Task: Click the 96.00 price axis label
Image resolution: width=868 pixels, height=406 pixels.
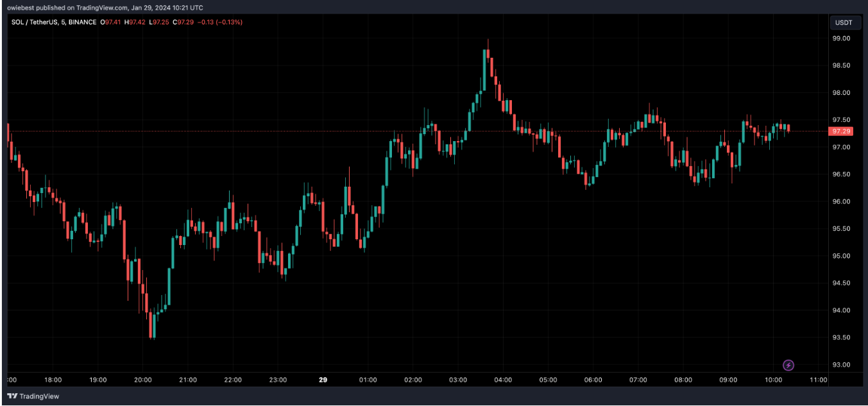Action: 841,201
